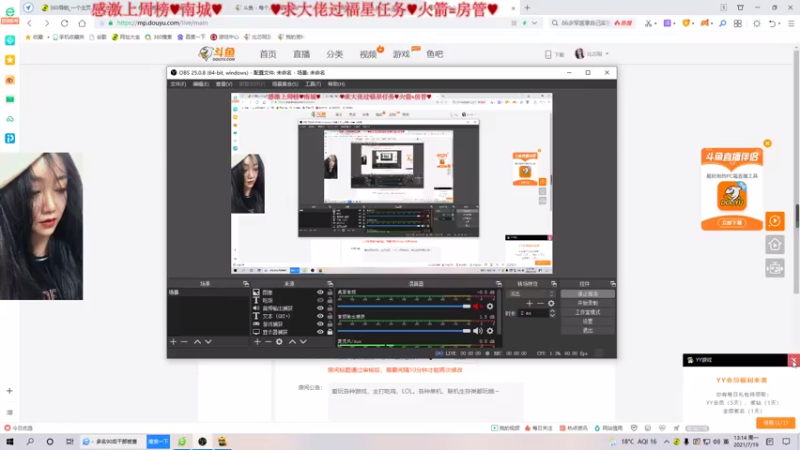Click the plus icon in left sidebar
This screenshot has width=800, height=450.
10,391
